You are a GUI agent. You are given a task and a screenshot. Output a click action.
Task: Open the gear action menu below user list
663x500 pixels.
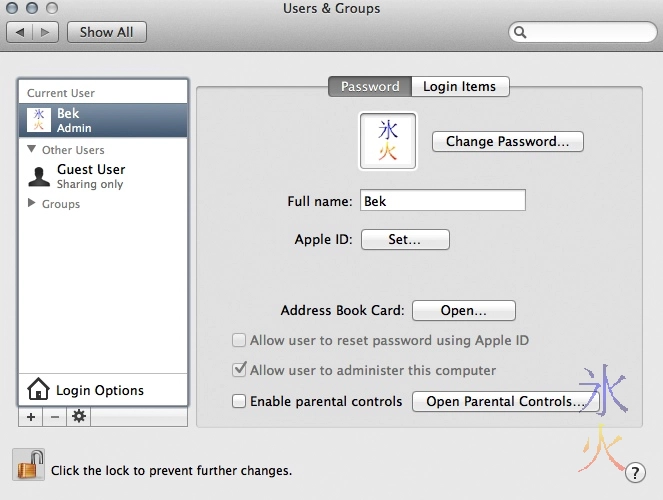pos(79,417)
